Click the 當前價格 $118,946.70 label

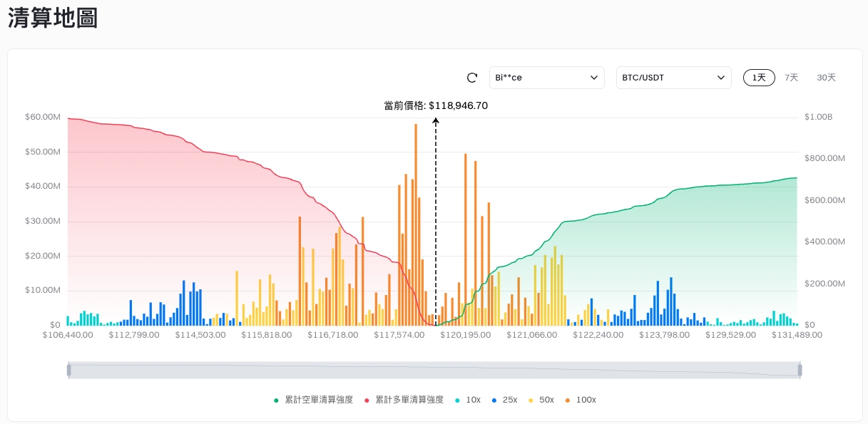(x=436, y=105)
